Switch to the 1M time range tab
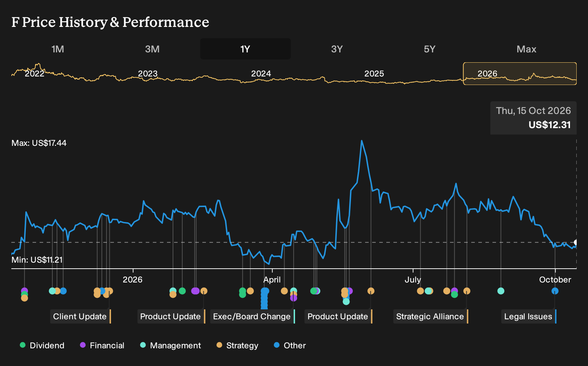This screenshot has height=366, width=588. coord(58,49)
